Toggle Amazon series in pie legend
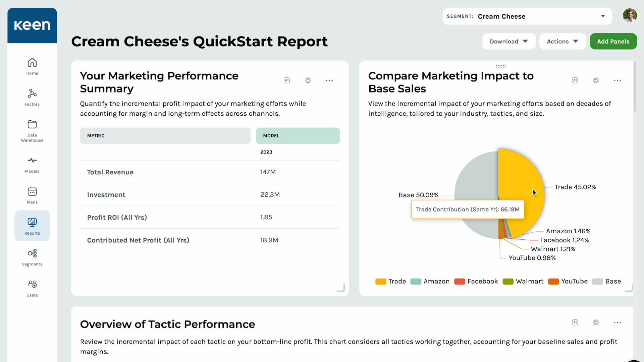This screenshot has width=644, height=362. click(430, 282)
